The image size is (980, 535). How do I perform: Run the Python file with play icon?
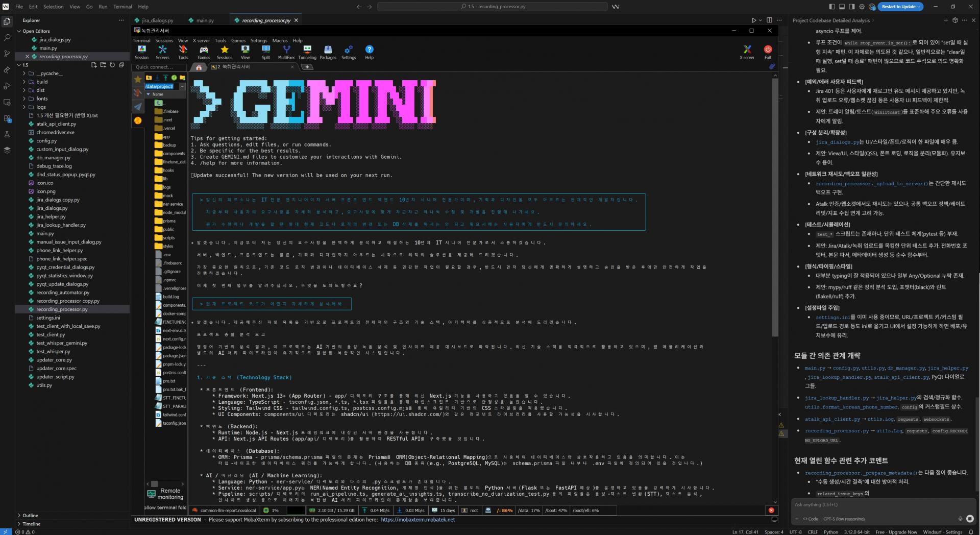coord(753,20)
